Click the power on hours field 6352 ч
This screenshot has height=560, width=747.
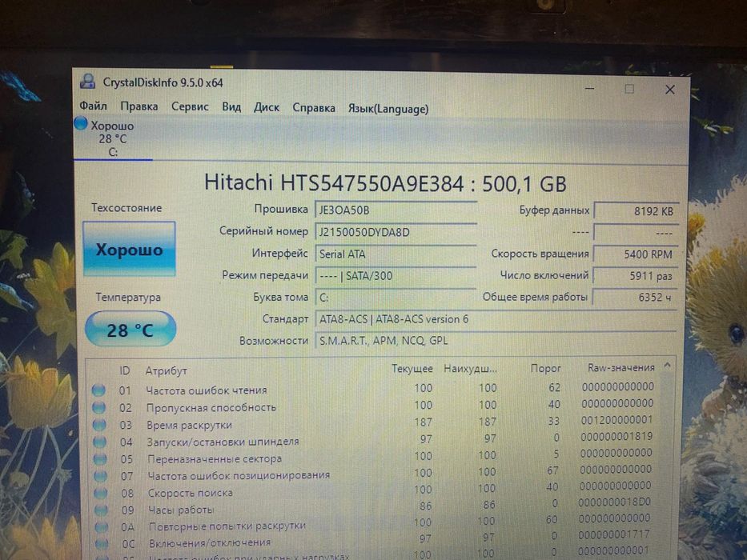(x=636, y=297)
